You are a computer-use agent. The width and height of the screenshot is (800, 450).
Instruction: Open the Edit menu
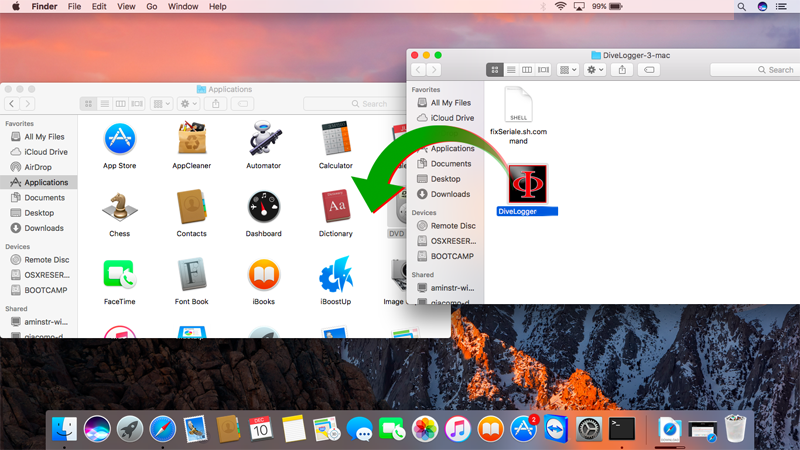pos(99,7)
